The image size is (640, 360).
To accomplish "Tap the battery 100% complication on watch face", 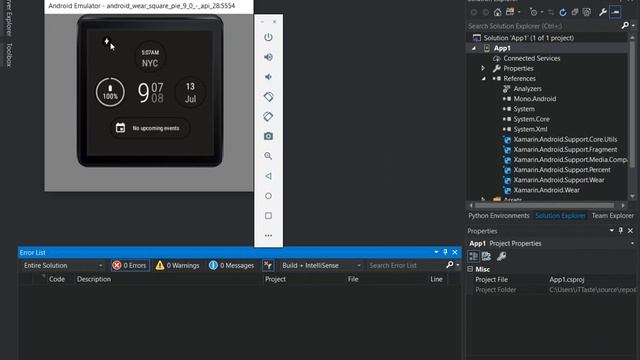I will [x=110, y=92].
